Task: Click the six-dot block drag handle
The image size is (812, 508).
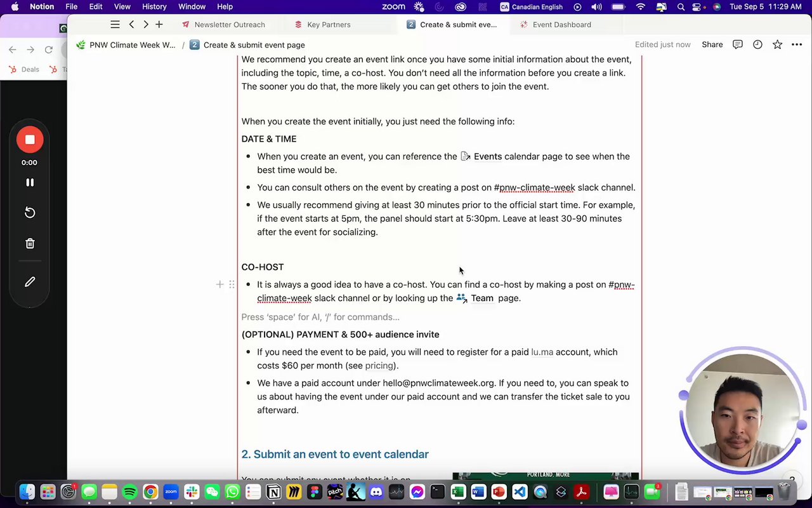Action: point(232,284)
